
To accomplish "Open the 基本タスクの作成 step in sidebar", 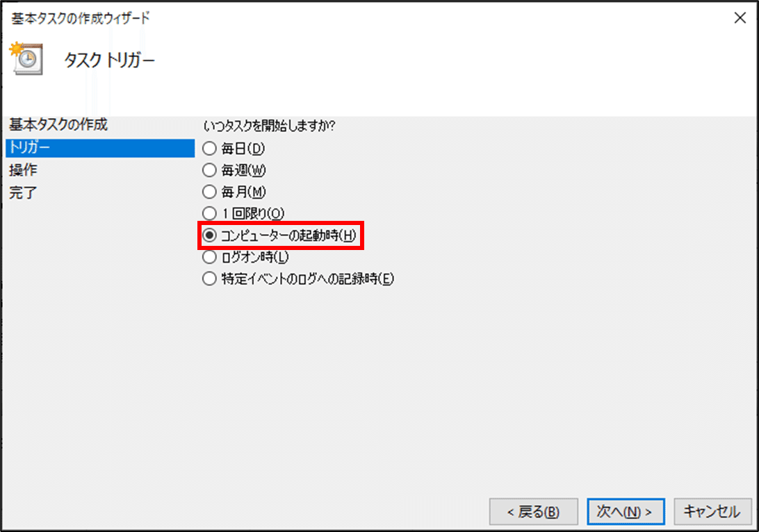I will point(58,125).
